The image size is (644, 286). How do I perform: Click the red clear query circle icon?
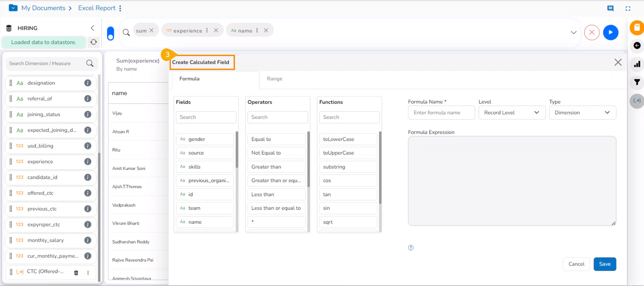tap(591, 32)
